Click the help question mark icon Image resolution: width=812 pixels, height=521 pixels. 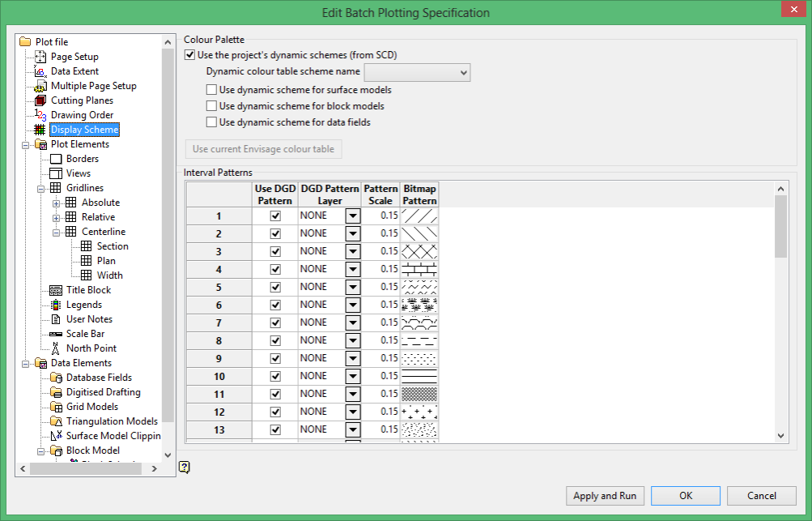pos(185,467)
